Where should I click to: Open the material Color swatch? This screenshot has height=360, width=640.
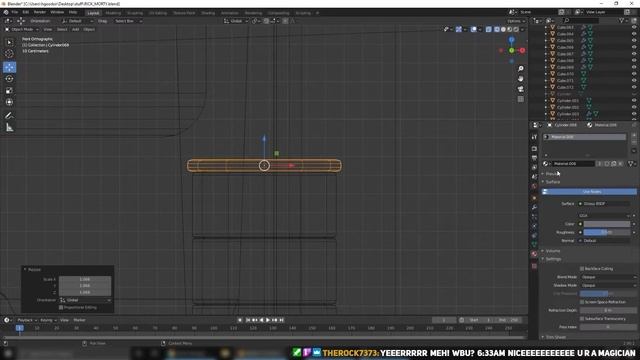point(607,224)
